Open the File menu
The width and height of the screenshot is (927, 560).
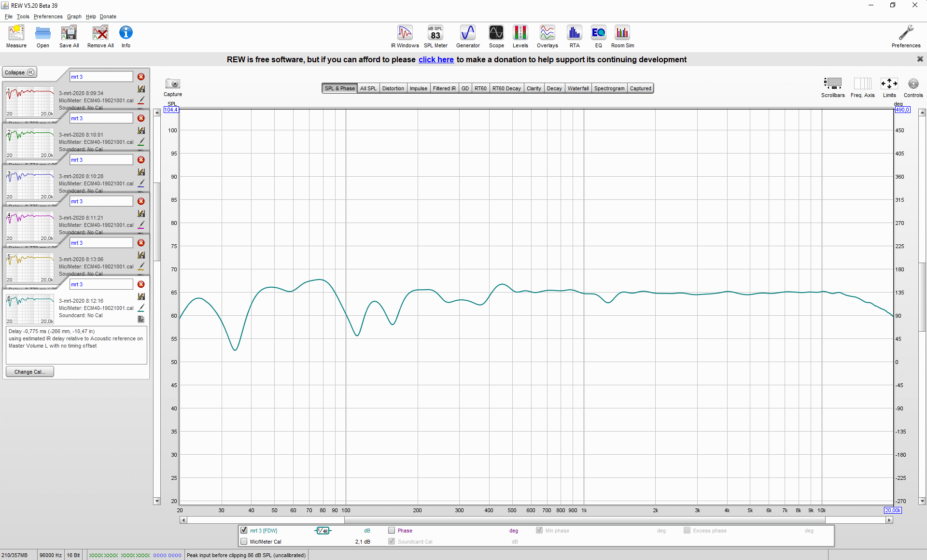click(9, 16)
